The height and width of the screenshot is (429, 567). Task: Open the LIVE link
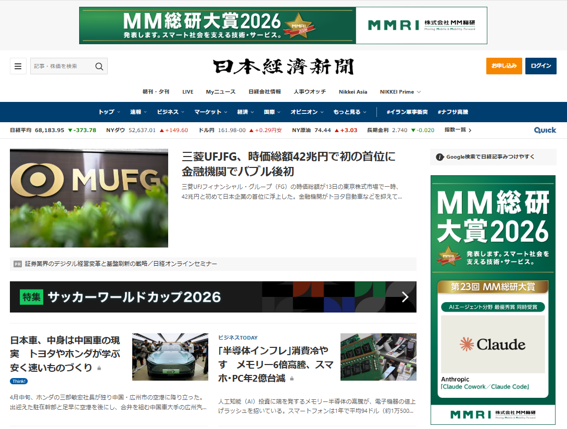[188, 92]
